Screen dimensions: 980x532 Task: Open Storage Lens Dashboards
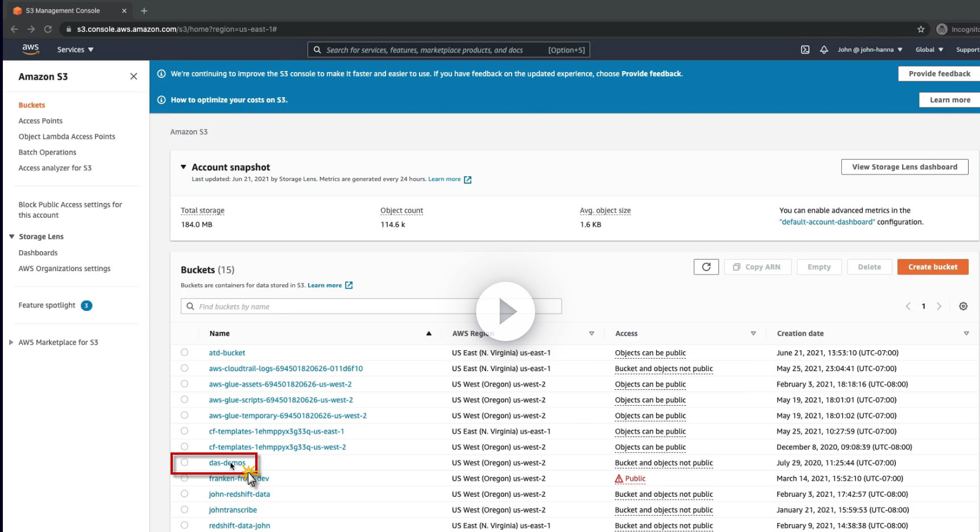tap(38, 253)
